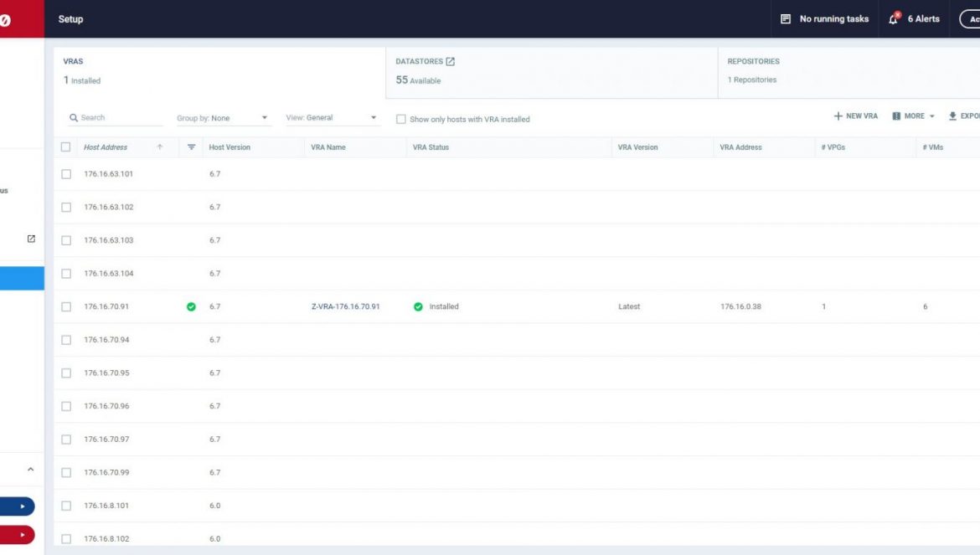Click the Export button
This screenshot has height=555, width=980.
tap(964, 116)
